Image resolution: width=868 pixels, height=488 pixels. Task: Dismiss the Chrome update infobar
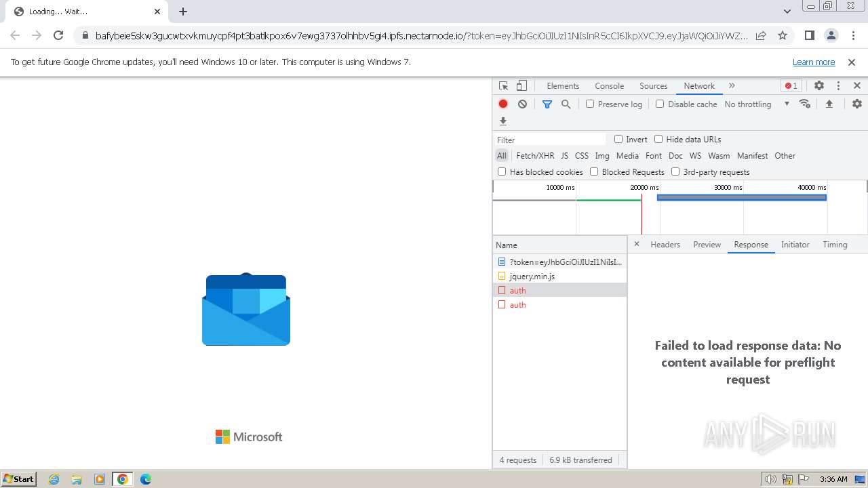click(x=852, y=62)
